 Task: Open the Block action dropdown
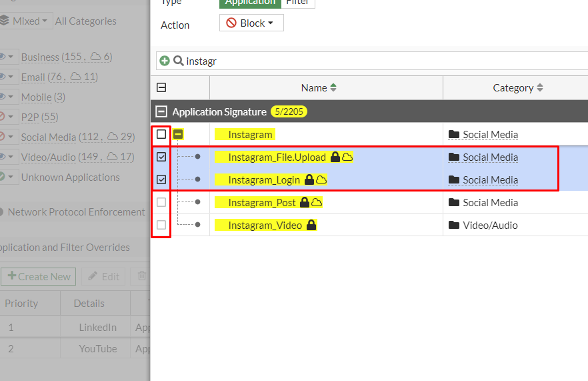(251, 23)
